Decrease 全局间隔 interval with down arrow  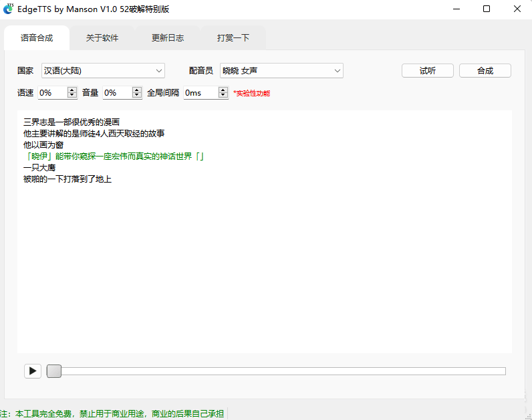[224, 96]
